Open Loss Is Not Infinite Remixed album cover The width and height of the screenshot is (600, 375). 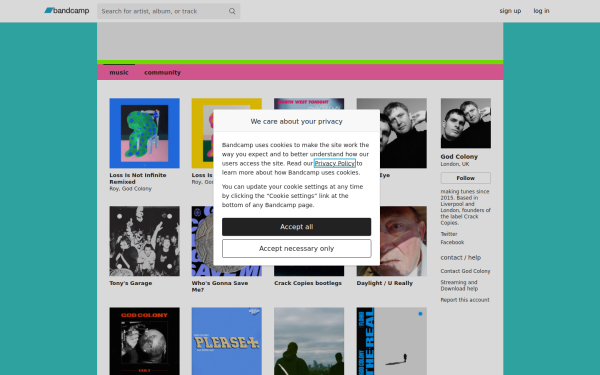tap(145, 133)
